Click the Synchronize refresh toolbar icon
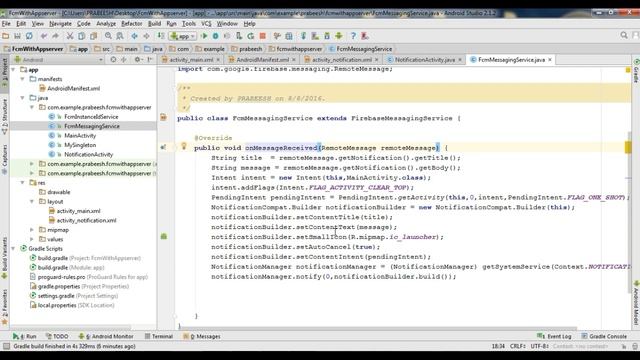Image resolution: width=640 pixels, height=360 pixels. pyautogui.click(x=29, y=36)
